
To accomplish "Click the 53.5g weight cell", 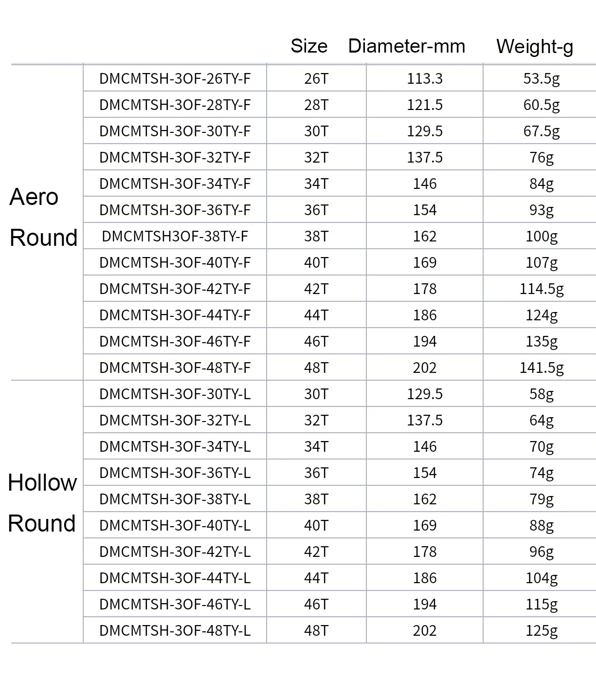I will pyautogui.click(x=542, y=78).
